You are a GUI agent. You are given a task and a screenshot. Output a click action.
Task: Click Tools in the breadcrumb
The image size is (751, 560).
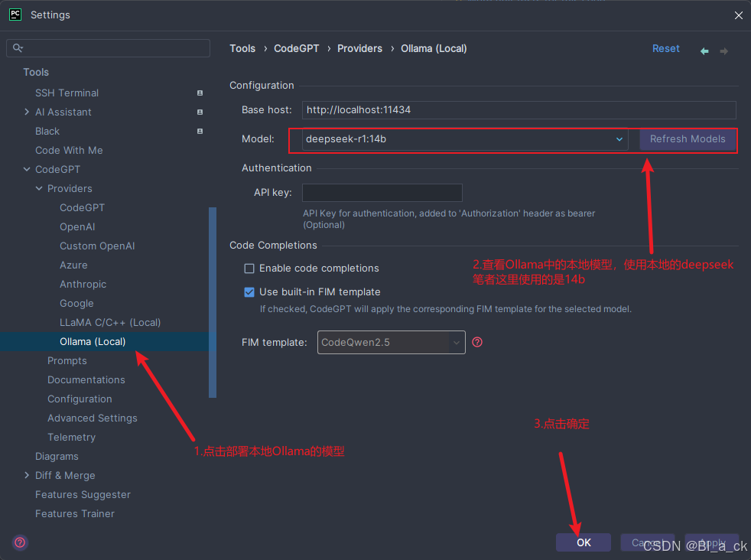coord(242,48)
